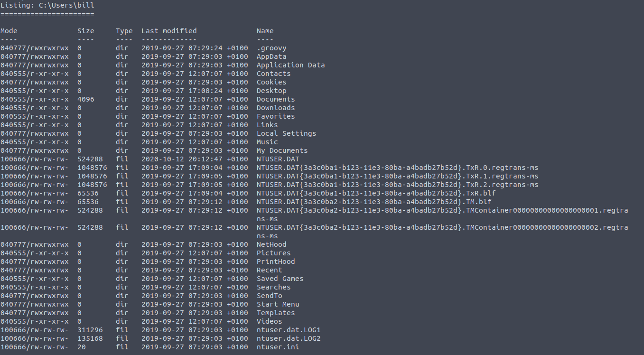The image size is (644, 355).
Task: Click the Type column header
Action: click(124, 31)
